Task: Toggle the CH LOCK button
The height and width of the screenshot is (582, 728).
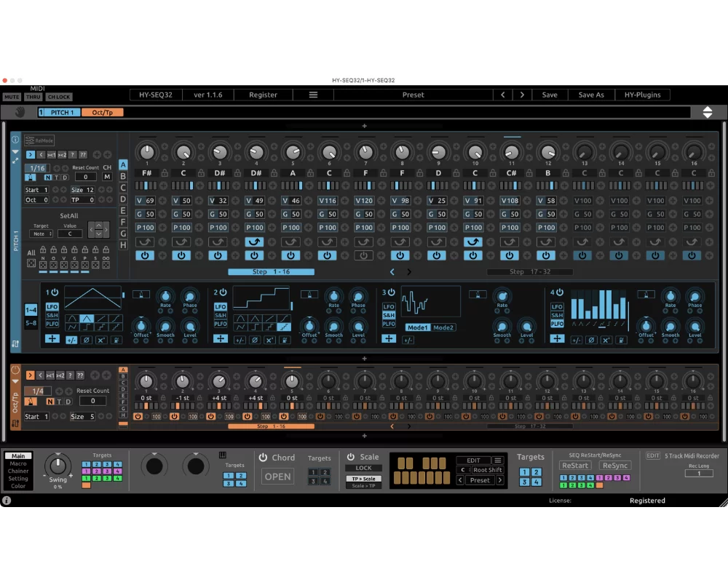Action: [58, 97]
